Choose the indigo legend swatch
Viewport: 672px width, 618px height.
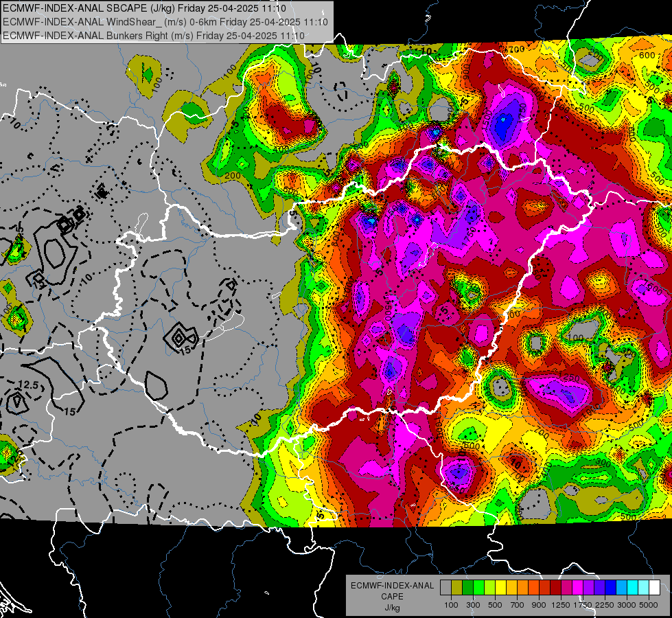coord(599,588)
